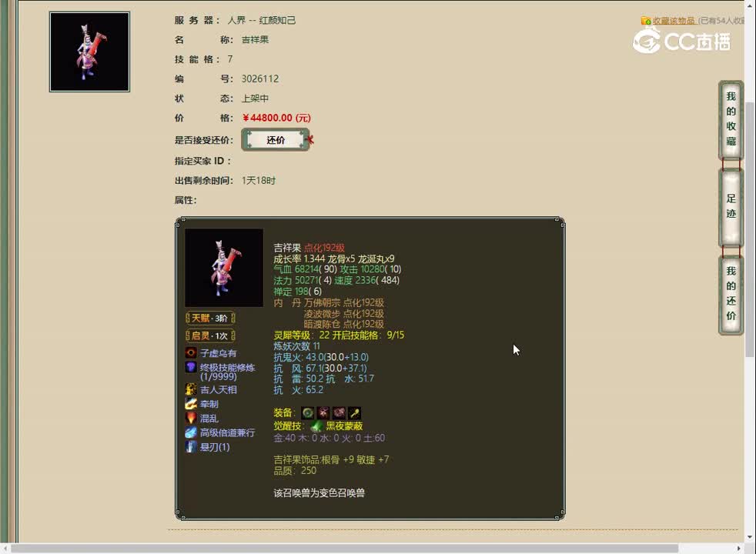Viewport: 756px width, 554px height.
Task: Click the 吉人天相 skill icon
Action: pyautogui.click(x=191, y=389)
